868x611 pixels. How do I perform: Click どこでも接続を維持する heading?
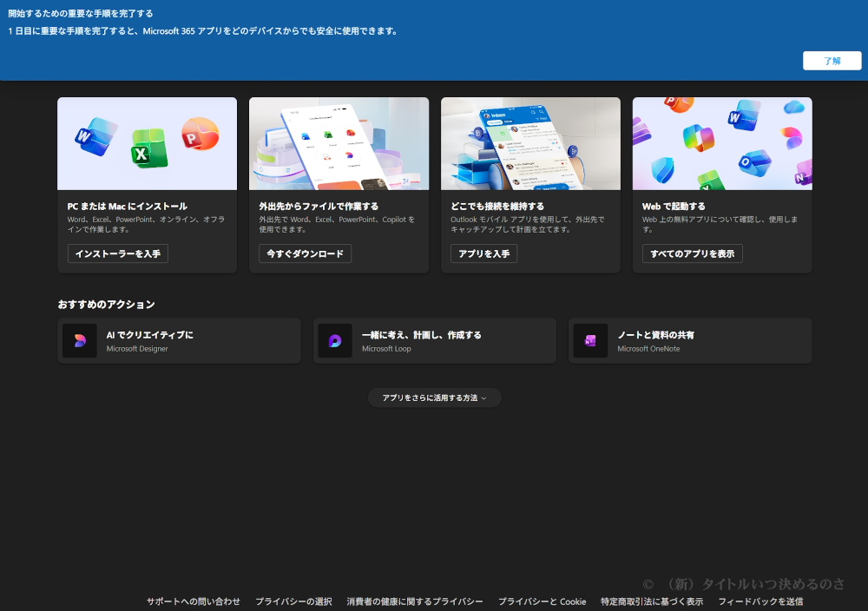pos(497,207)
